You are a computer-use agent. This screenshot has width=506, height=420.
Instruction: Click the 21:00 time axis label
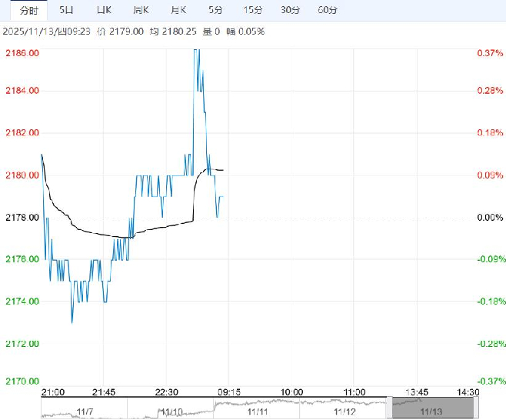(52, 392)
